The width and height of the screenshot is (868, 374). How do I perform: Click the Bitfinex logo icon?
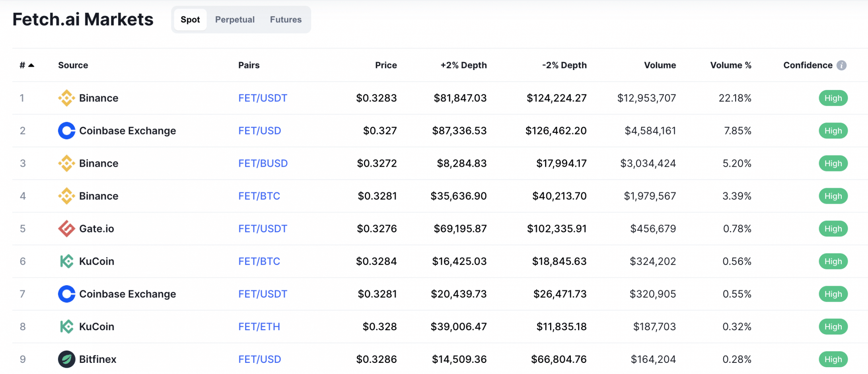[66, 359]
